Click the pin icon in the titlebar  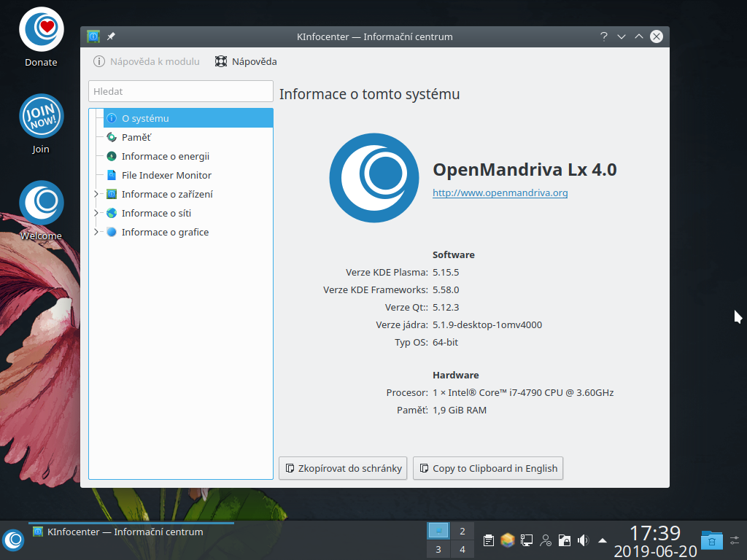110,36
